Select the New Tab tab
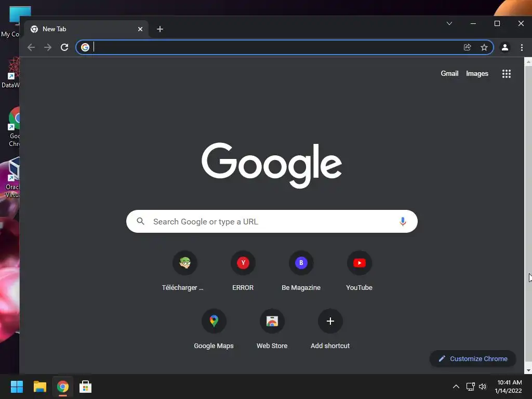532x399 pixels. pyautogui.click(x=87, y=29)
